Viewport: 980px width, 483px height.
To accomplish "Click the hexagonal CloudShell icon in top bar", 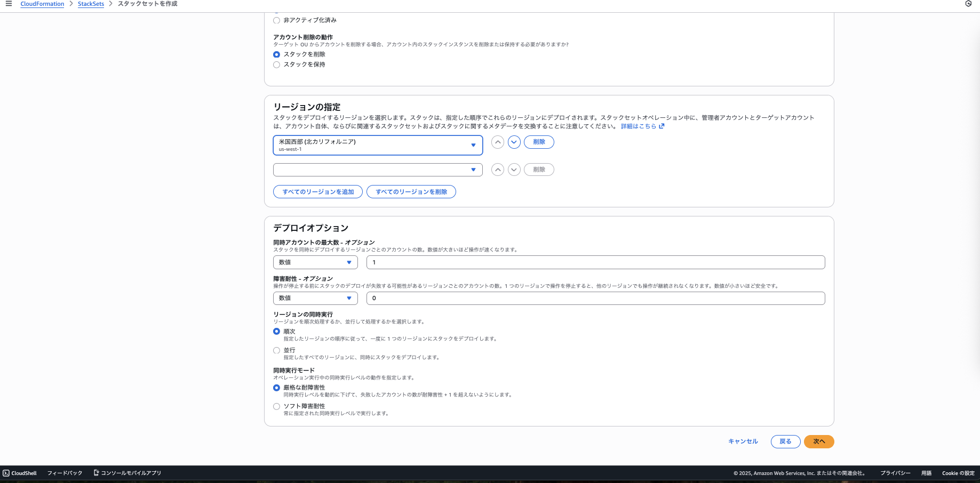I will pos(968,4).
